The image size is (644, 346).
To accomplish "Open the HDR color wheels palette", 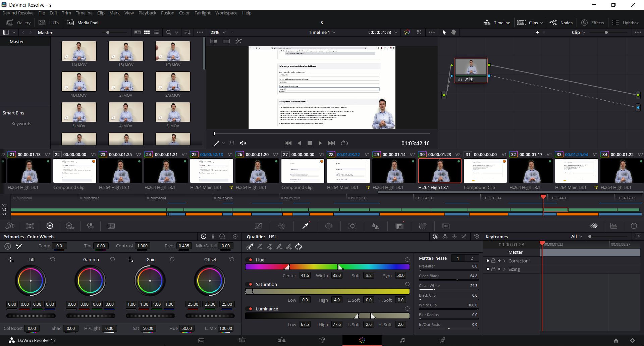I will click(x=70, y=226).
